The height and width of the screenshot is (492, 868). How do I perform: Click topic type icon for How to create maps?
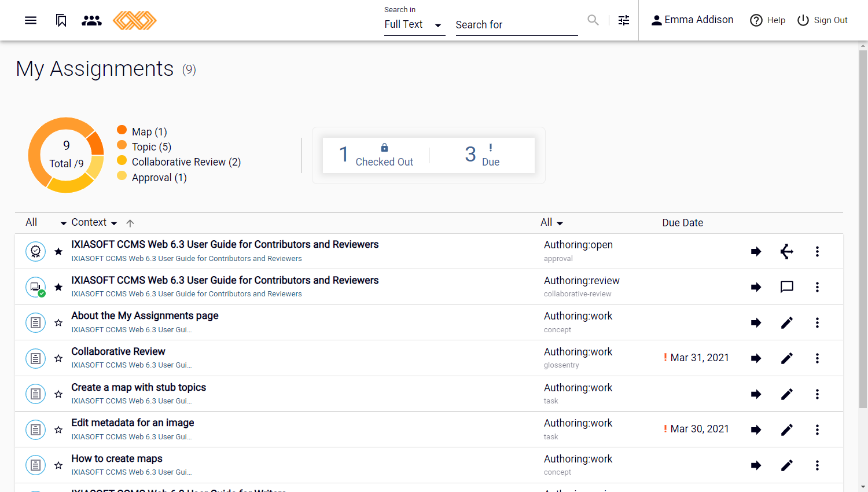tap(36, 465)
